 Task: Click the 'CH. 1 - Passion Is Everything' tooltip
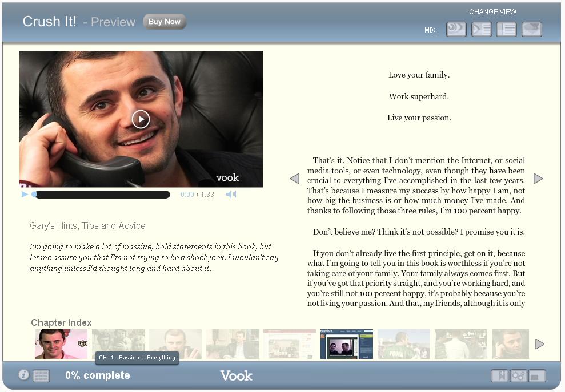pos(137,357)
